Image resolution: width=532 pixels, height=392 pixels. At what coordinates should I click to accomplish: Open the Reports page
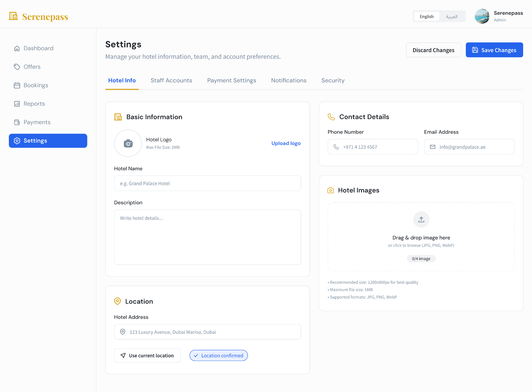tap(48, 104)
